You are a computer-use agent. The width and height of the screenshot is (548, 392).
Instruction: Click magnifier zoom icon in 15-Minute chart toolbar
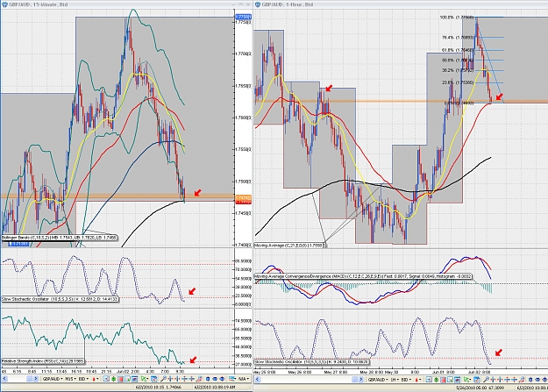tap(163, 379)
